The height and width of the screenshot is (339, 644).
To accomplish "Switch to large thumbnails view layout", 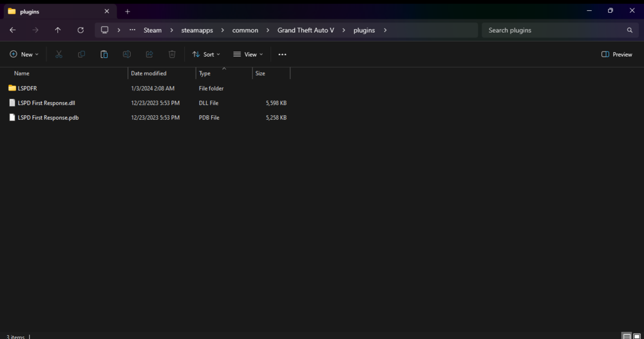I will tap(637, 336).
